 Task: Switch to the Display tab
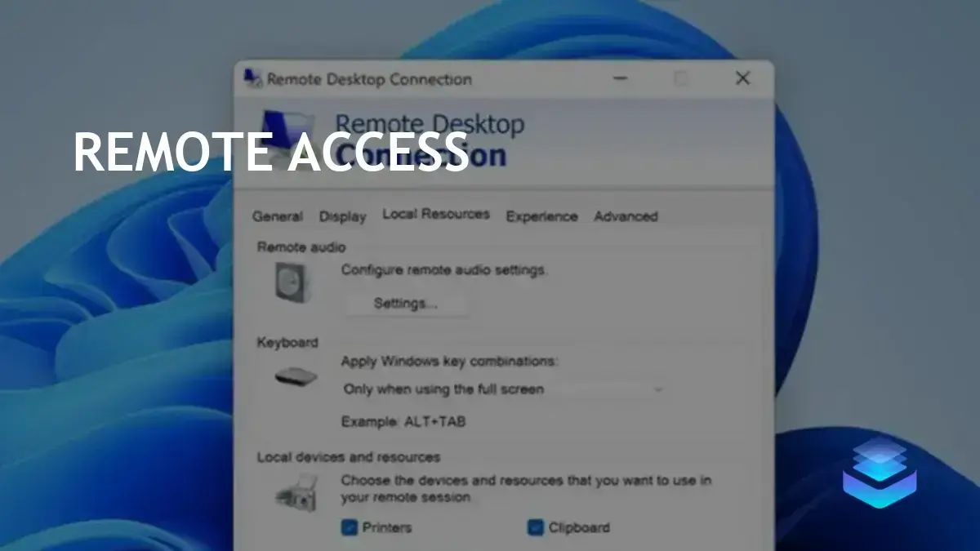tap(342, 216)
